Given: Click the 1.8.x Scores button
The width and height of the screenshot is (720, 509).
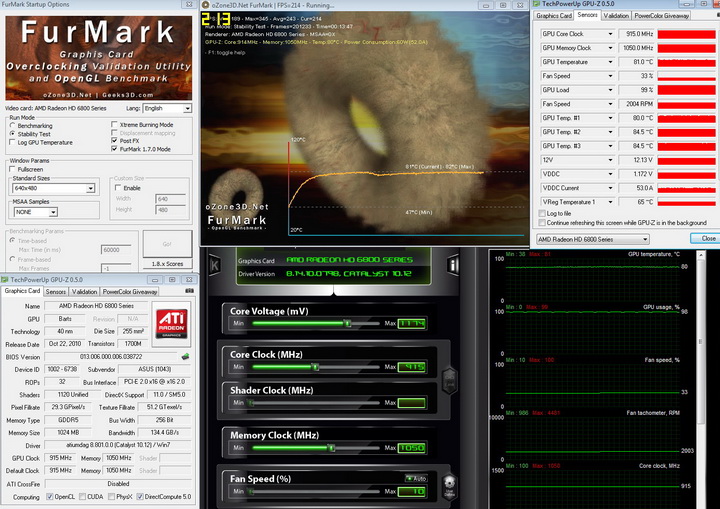Looking at the screenshot, I should 166,266.
